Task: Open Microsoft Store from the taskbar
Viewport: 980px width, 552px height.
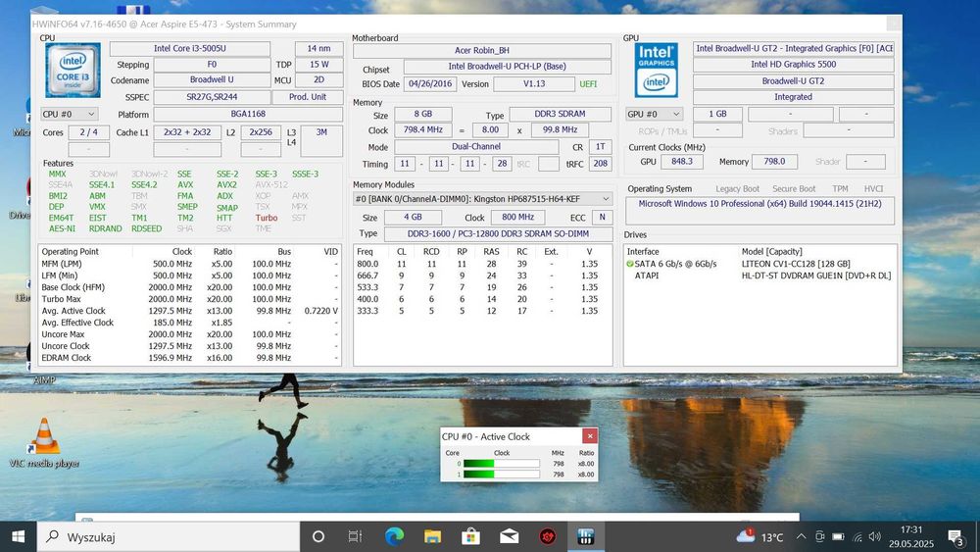Action: (x=470, y=536)
